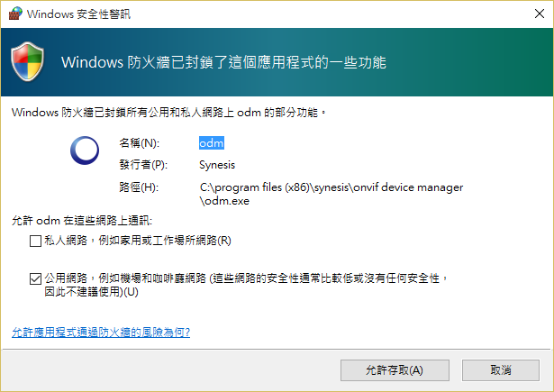The image size is (554, 392).
Task: Click the publisher name Synesis
Action: pos(217,165)
